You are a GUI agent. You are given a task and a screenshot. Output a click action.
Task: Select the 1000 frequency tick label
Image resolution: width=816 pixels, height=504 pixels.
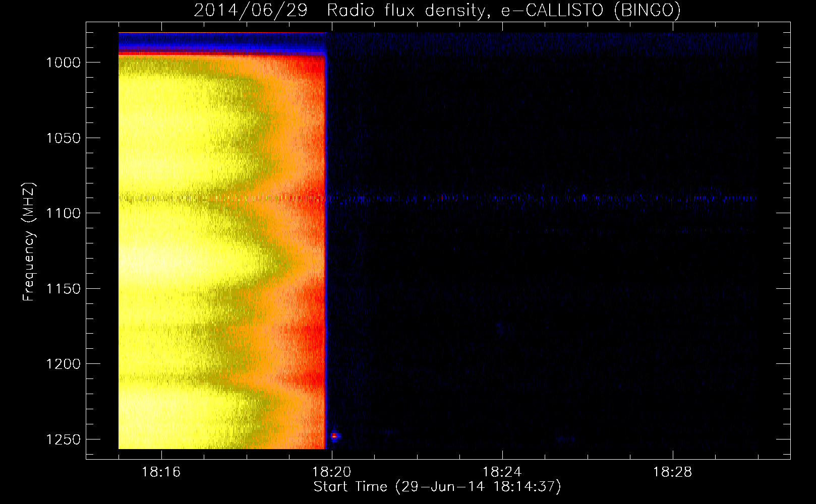(63, 62)
